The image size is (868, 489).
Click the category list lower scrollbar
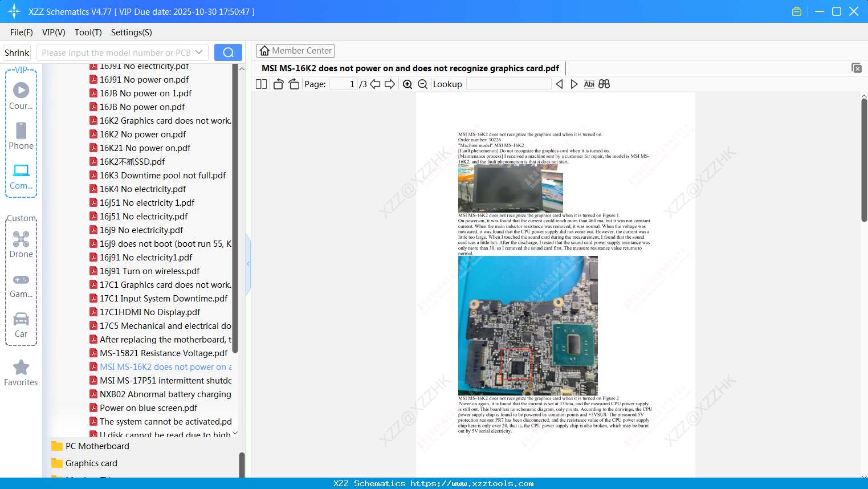tap(242, 464)
